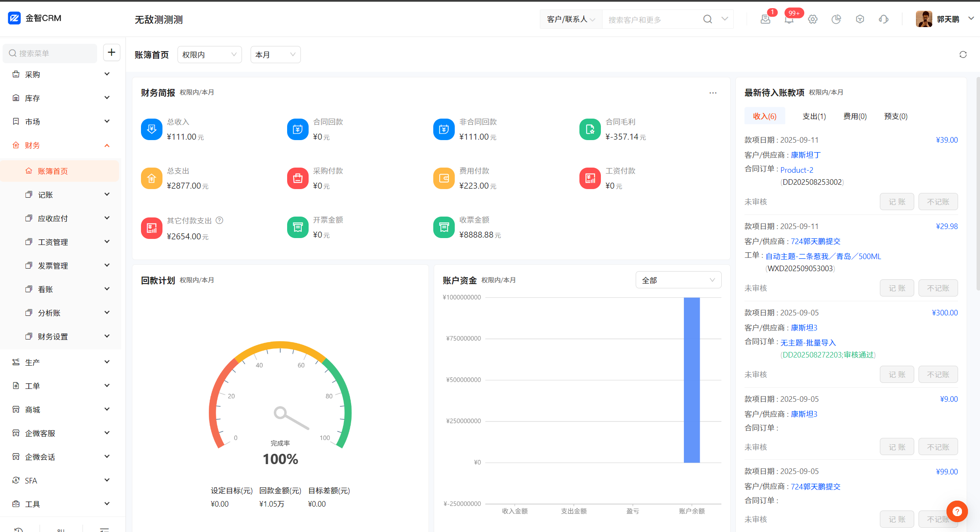Open the 康斯坦丁 customer link
This screenshot has height=532, width=980.
pos(805,155)
